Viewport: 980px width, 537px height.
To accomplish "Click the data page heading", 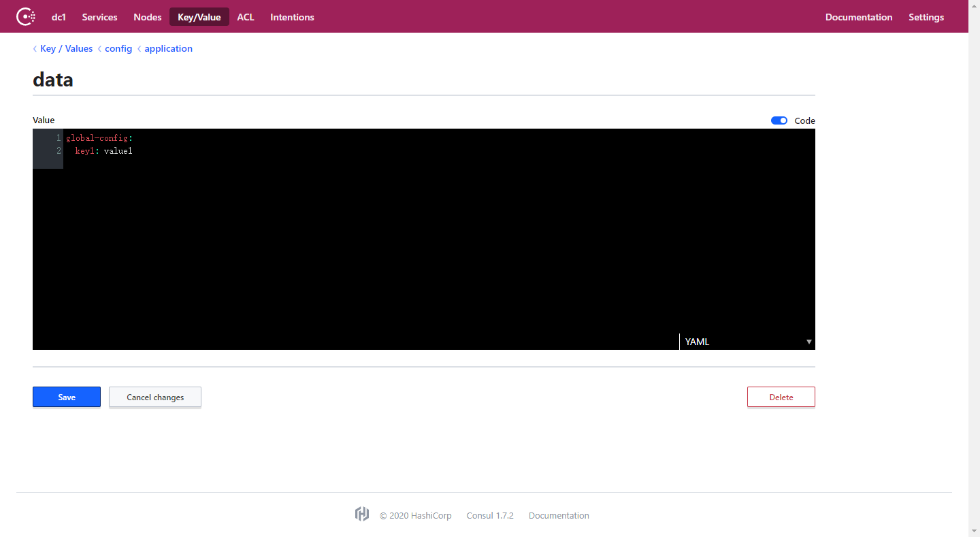I will coord(53,80).
